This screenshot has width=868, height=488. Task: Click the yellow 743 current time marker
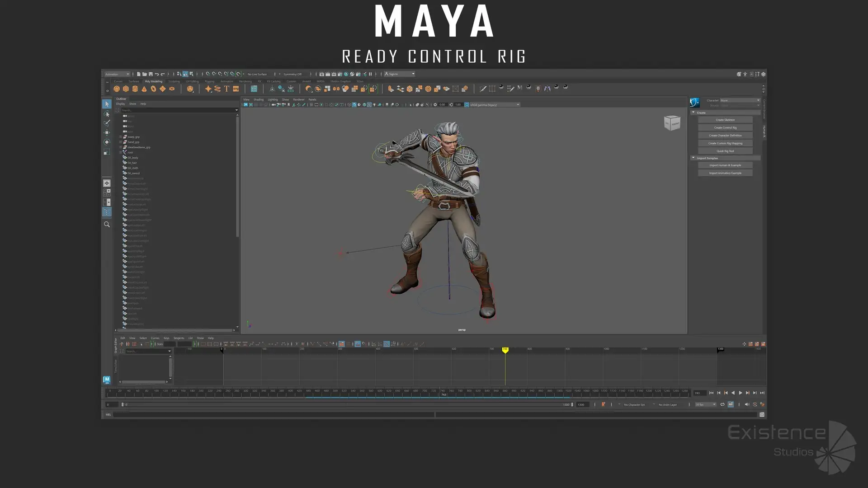[x=505, y=350]
